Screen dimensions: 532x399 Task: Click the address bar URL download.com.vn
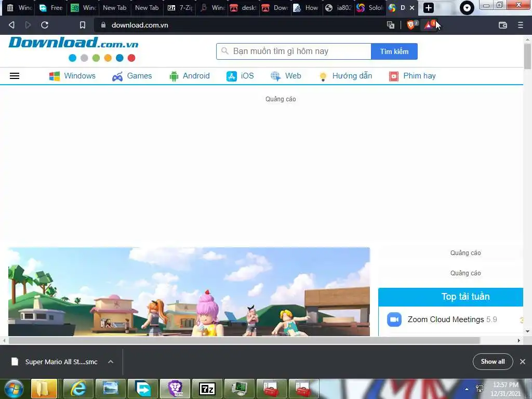click(140, 25)
